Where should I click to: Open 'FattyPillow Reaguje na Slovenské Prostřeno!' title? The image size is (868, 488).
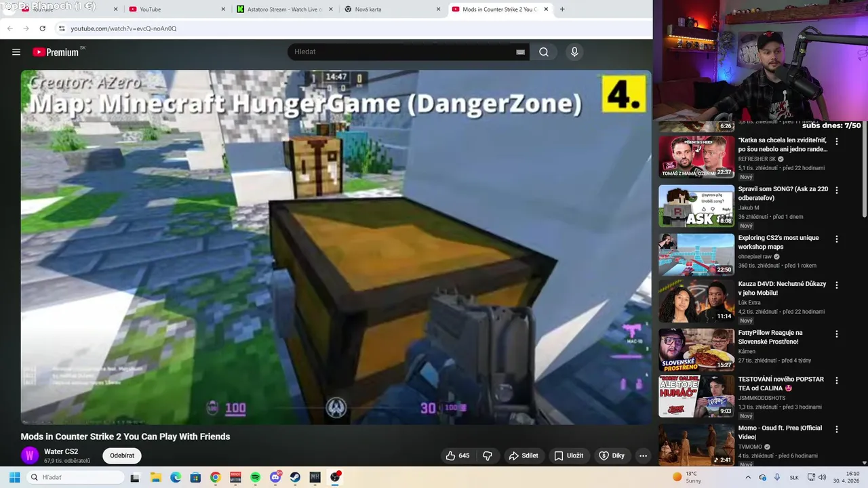click(x=771, y=338)
